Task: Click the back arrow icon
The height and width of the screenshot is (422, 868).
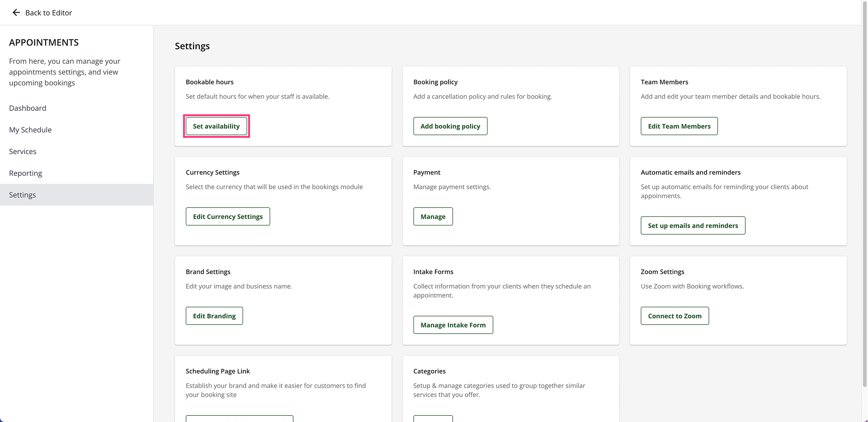Action: (x=16, y=13)
